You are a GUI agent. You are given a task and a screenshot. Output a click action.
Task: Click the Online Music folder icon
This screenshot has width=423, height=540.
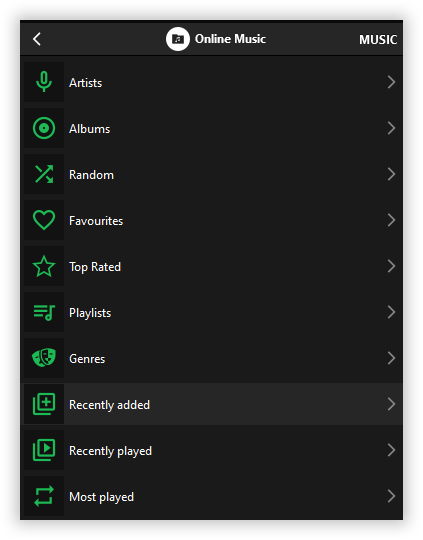[178, 39]
